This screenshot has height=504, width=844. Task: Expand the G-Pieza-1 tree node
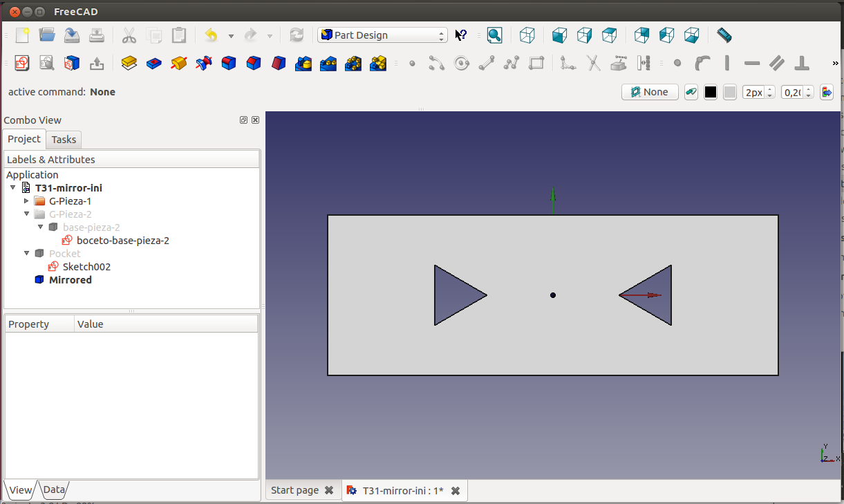[x=26, y=201]
